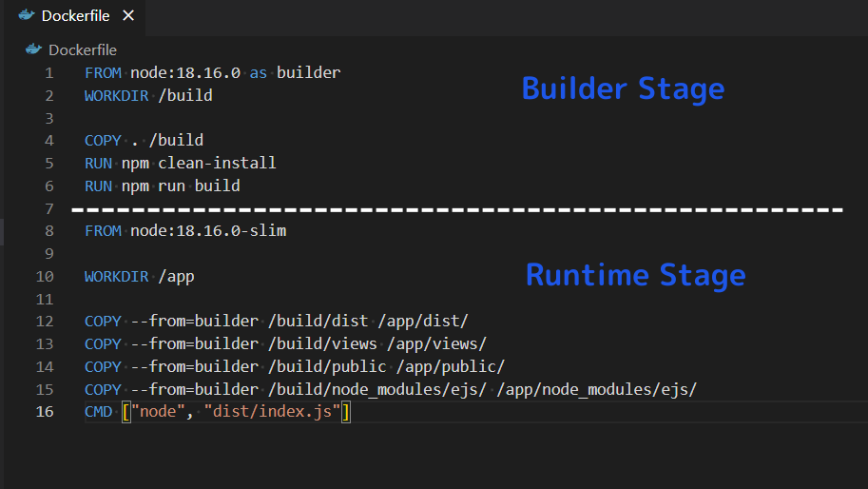Open the Dockerfile breadcrumb item

83,49
